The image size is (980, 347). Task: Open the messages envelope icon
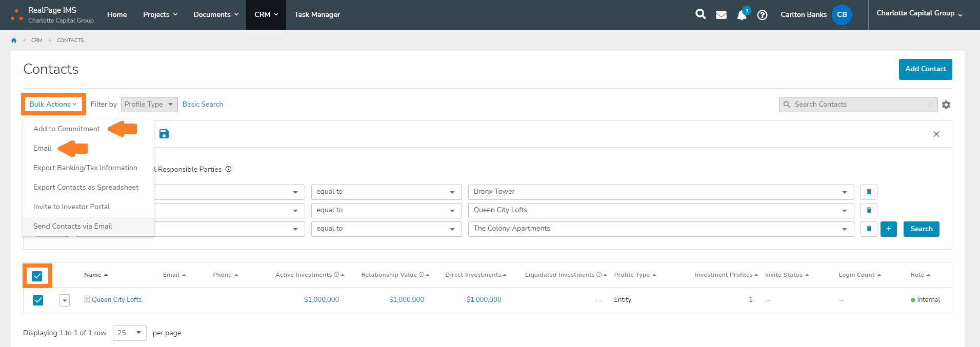pos(721,15)
